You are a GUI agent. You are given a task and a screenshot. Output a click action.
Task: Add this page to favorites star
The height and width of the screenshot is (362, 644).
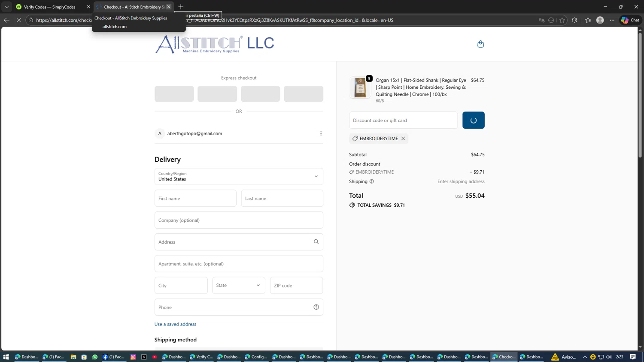(562, 20)
